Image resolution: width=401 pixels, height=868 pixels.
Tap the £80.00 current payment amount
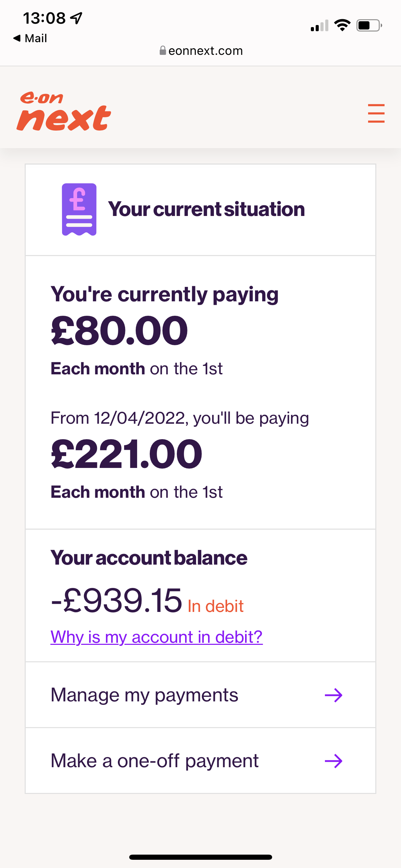click(x=119, y=330)
